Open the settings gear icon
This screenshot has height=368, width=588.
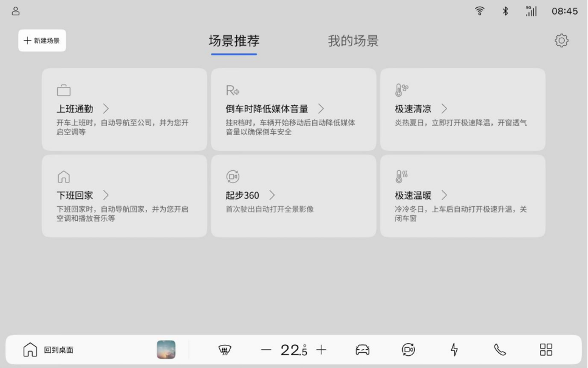click(561, 41)
